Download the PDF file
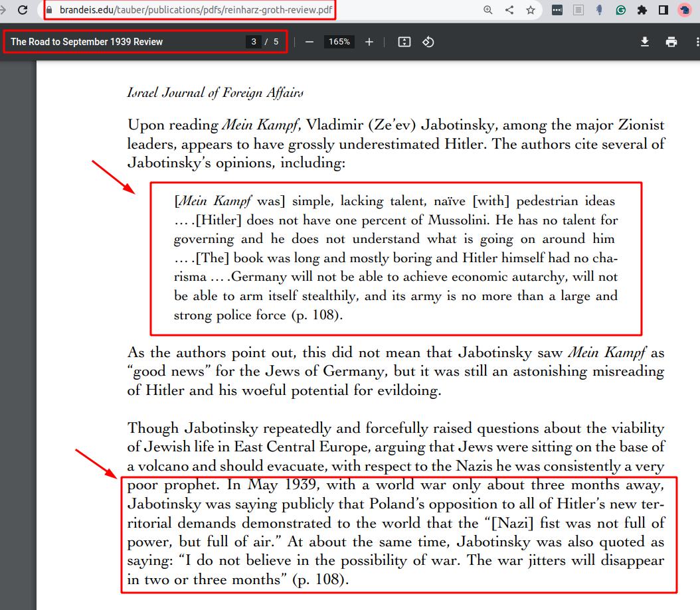This screenshot has height=610, width=700. coord(644,42)
